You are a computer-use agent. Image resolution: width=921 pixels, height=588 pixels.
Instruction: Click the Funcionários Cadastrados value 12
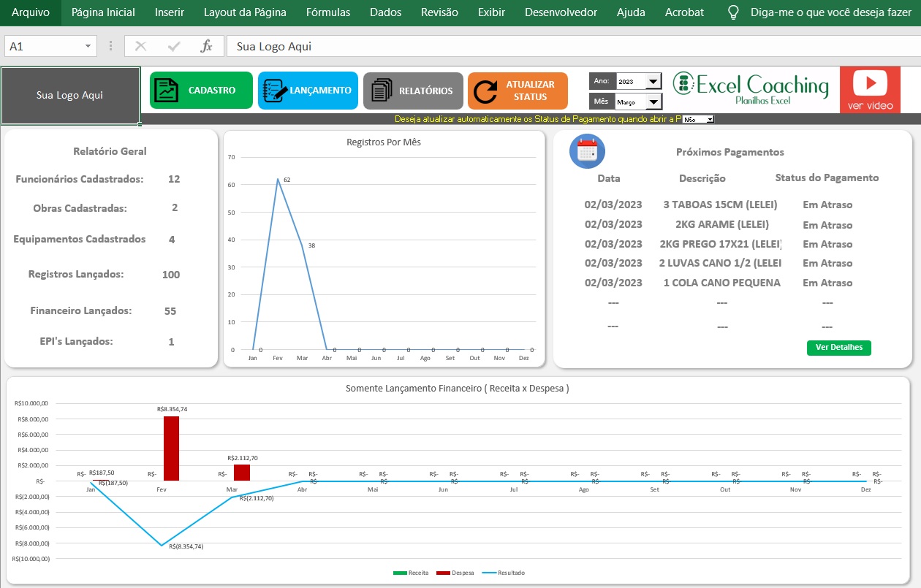click(174, 179)
